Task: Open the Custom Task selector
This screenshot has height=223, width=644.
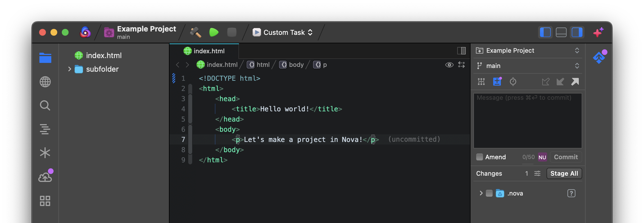Action: (x=283, y=32)
